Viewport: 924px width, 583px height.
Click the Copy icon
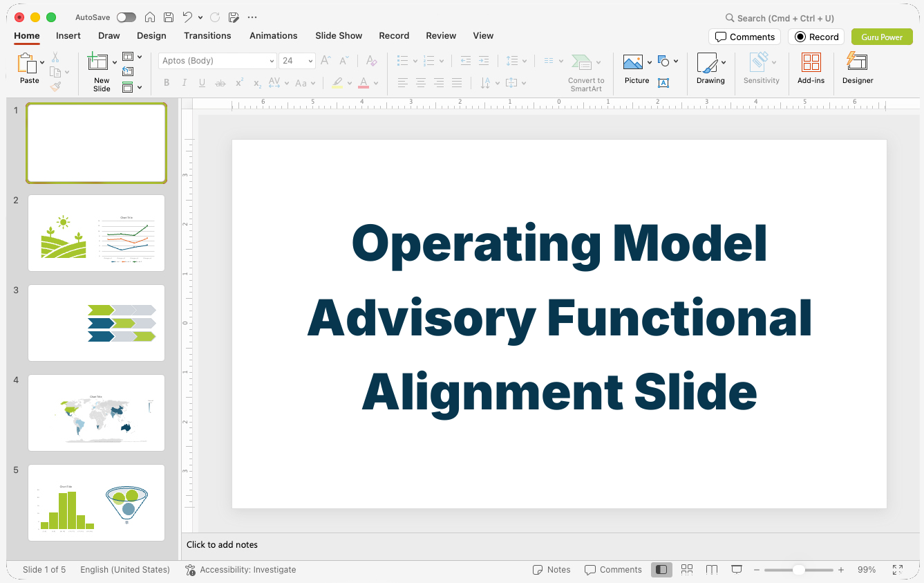coord(55,72)
